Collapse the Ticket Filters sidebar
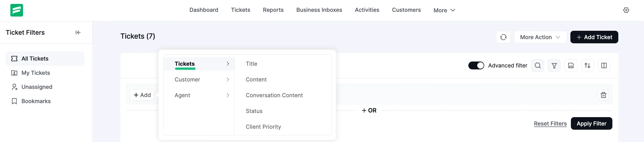 (x=78, y=33)
